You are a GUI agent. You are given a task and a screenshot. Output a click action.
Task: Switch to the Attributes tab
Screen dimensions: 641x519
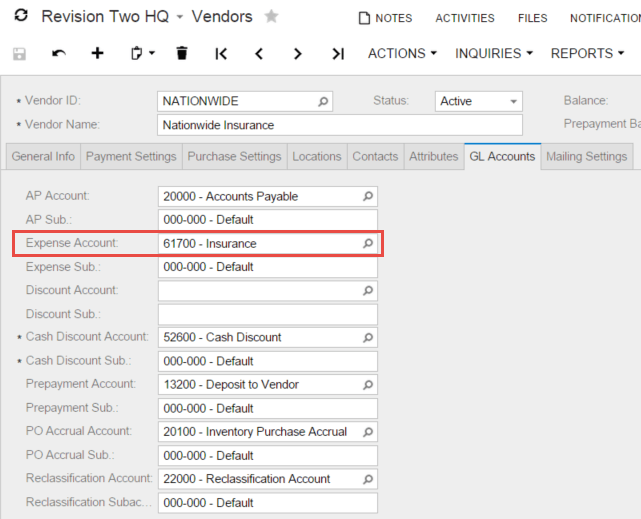coord(434,156)
